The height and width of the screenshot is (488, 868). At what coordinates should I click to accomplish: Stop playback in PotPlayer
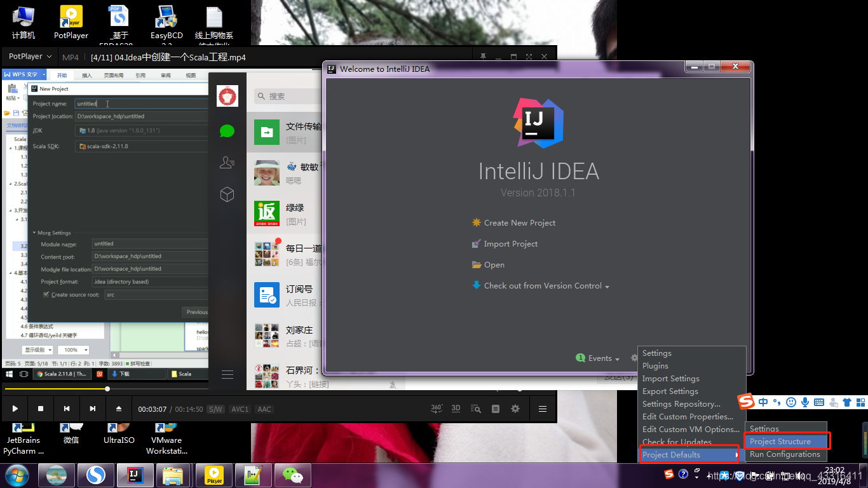point(41,409)
